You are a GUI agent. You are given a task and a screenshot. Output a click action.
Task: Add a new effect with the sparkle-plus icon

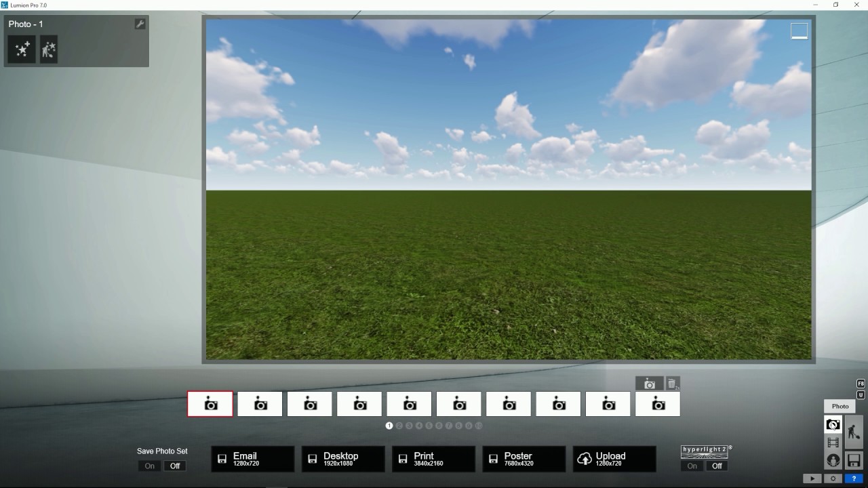22,49
